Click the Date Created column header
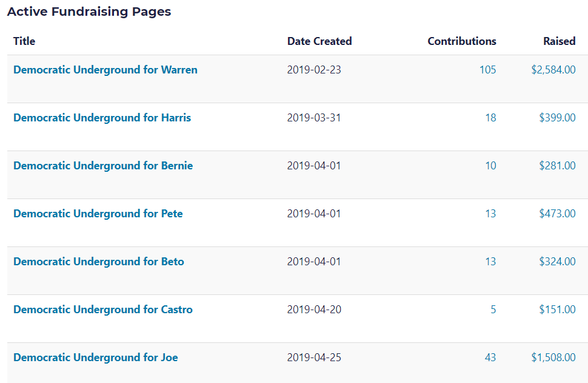Viewport: 588px width, 383px height. coord(319,41)
